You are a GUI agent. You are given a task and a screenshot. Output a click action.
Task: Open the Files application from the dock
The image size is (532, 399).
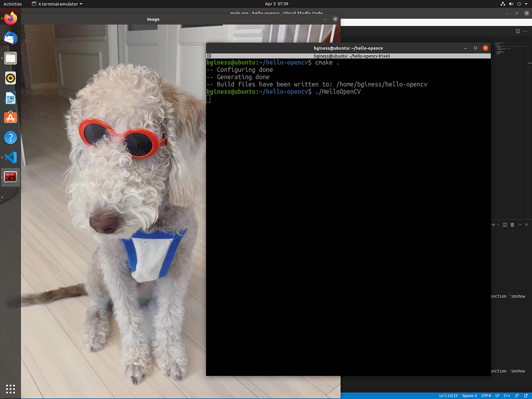[x=10, y=58]
